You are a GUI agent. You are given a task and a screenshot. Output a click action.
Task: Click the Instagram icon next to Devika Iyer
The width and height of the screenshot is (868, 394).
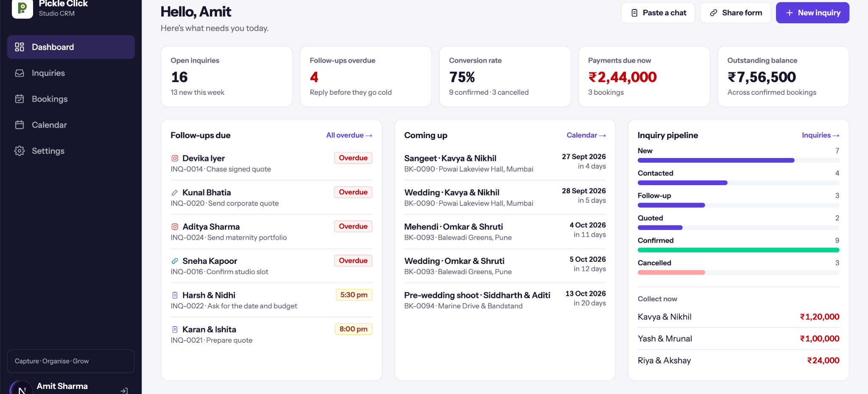(175, 158)
